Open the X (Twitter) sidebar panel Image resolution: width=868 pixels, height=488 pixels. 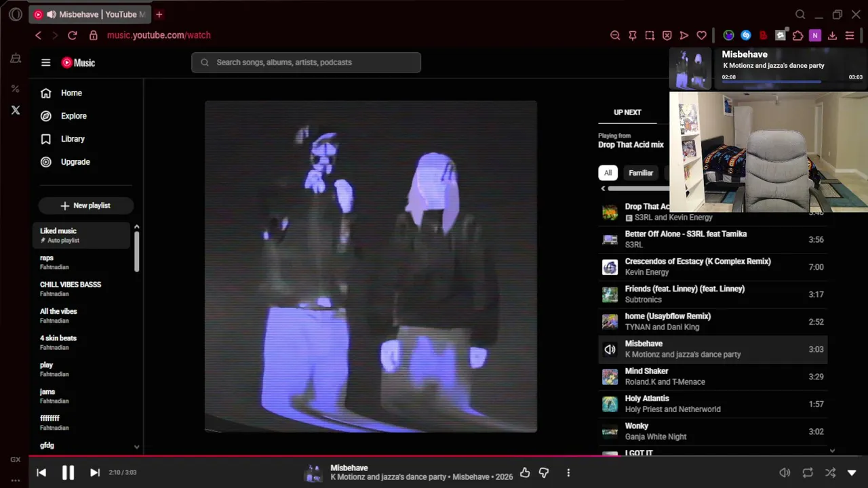[x=16, y=110]
